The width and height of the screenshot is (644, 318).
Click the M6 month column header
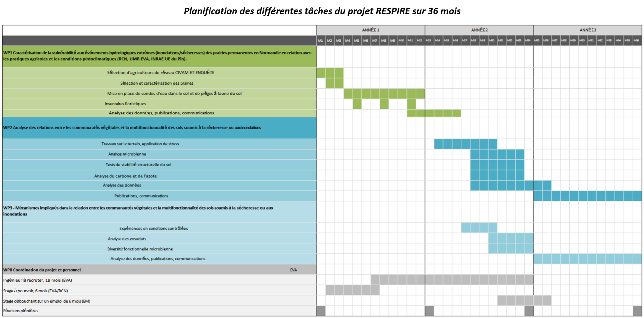(x=366, y=41)
